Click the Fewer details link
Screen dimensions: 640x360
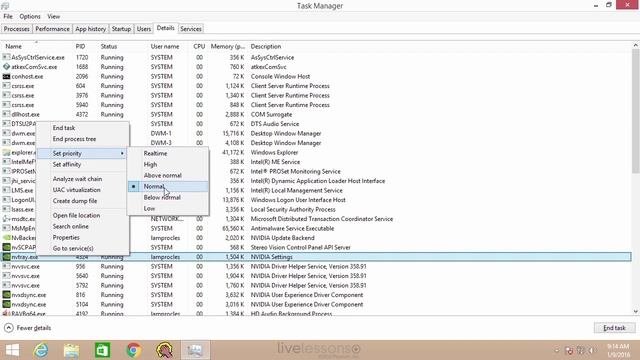coord(34,328)
